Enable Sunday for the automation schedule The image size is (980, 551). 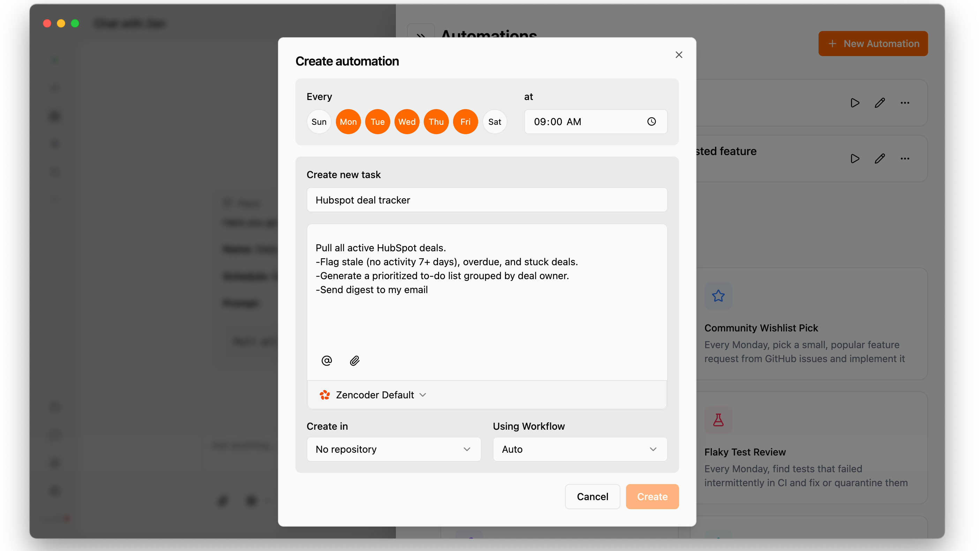(x=319, y=122)
